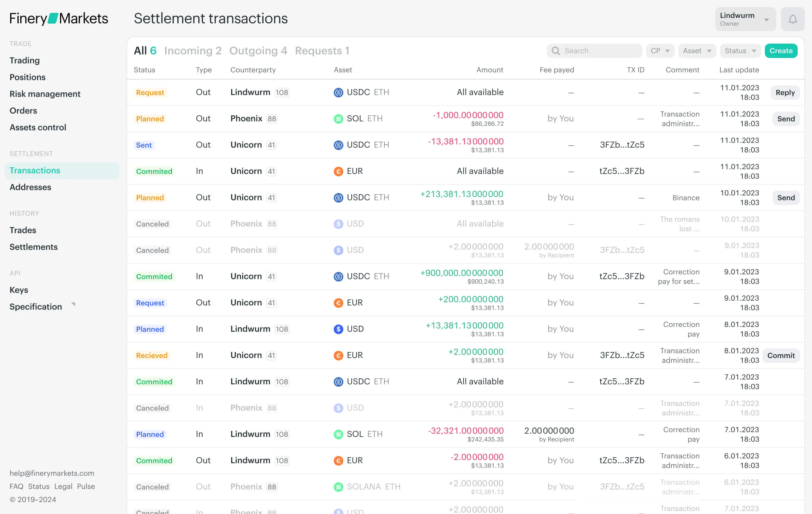Click the Finery Markets logo
Screen dimensions: 812x514
pyautogui.click(x=59, y=19)
